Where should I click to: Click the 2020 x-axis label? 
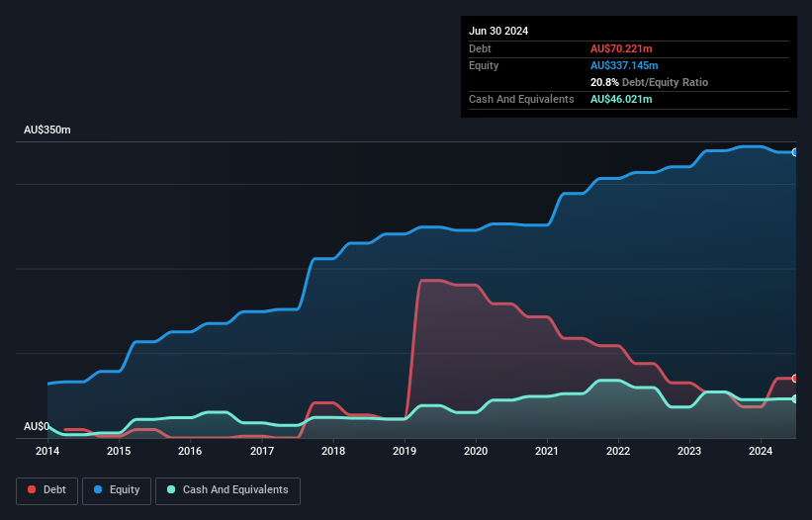(476, 451)
